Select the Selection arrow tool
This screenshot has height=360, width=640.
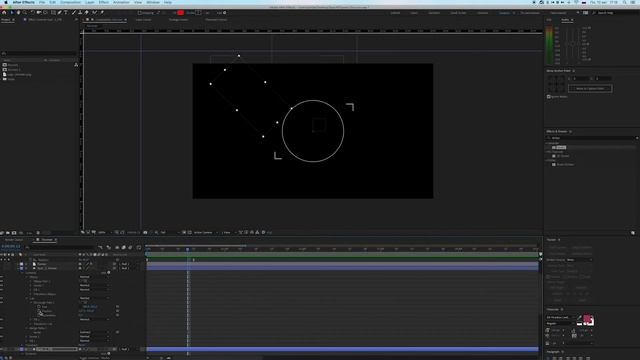pos(11,13)
